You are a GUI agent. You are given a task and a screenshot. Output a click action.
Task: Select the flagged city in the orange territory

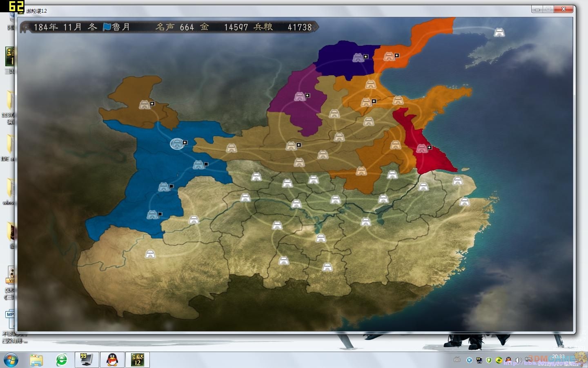[x=366, y=102]
